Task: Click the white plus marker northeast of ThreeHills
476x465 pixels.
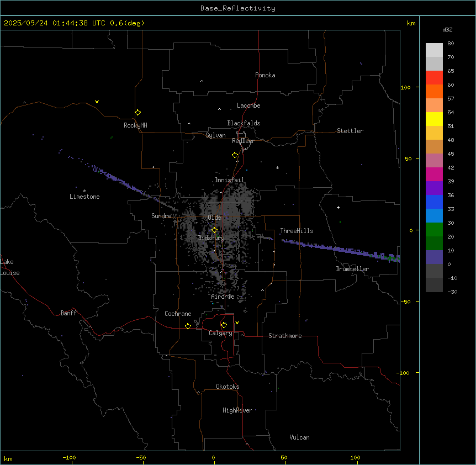Action: click(338, 207)
